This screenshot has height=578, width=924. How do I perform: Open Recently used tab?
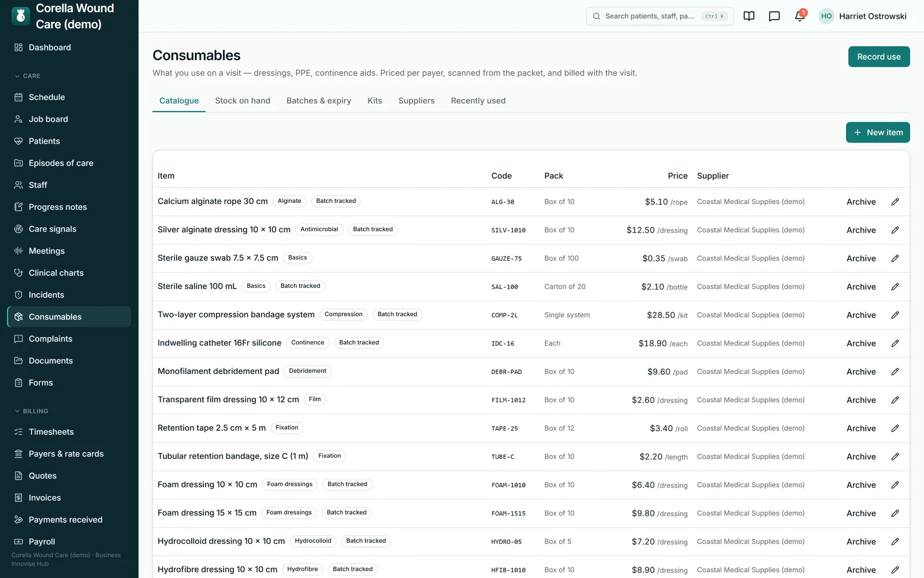pyautogui.click(x=478, y=101)
